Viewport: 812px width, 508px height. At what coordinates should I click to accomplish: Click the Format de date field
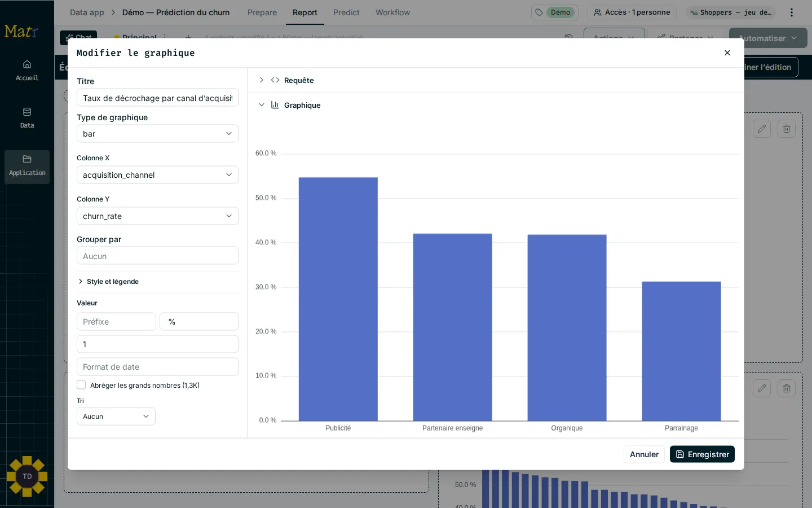[x=157, y=367]
